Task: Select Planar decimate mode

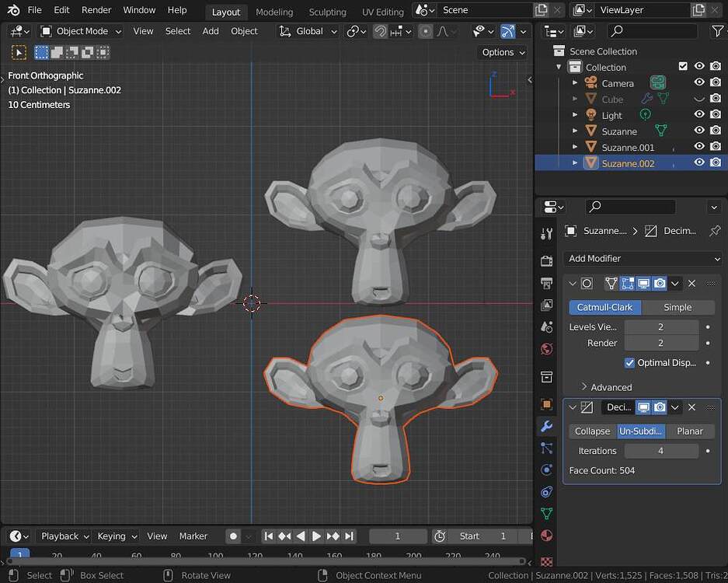Action: (x=690, y=431)
